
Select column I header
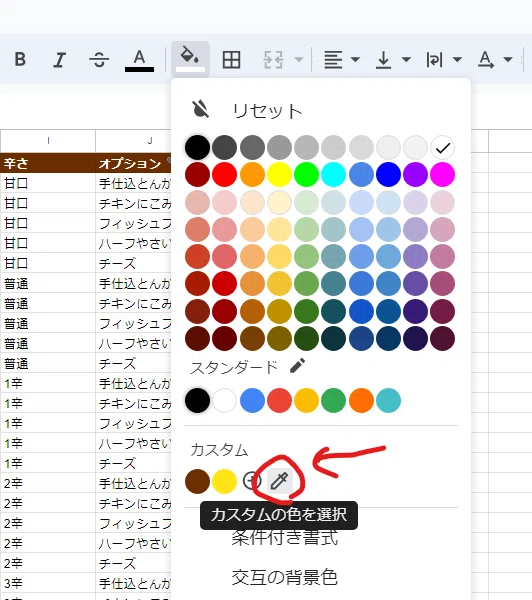point(48,141)
